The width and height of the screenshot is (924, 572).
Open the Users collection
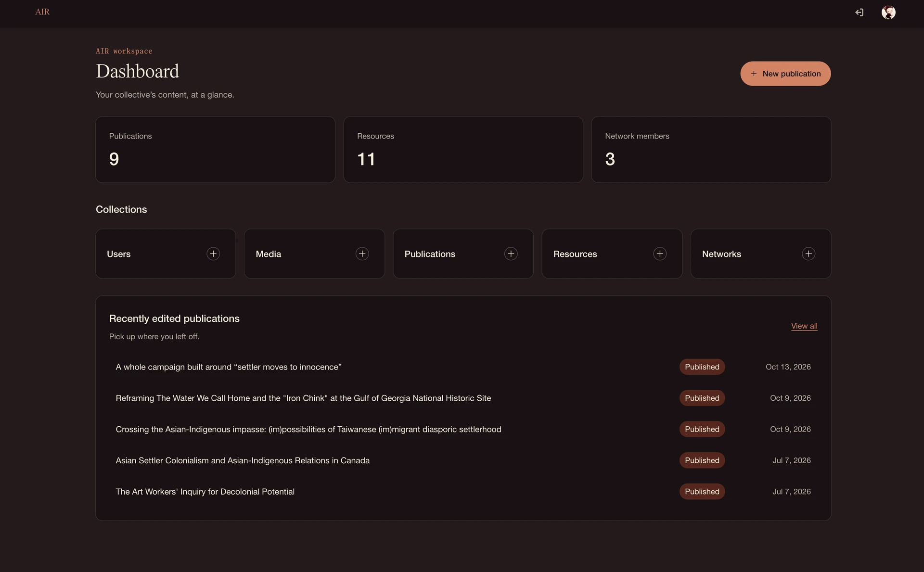click(x=166, y=254)
